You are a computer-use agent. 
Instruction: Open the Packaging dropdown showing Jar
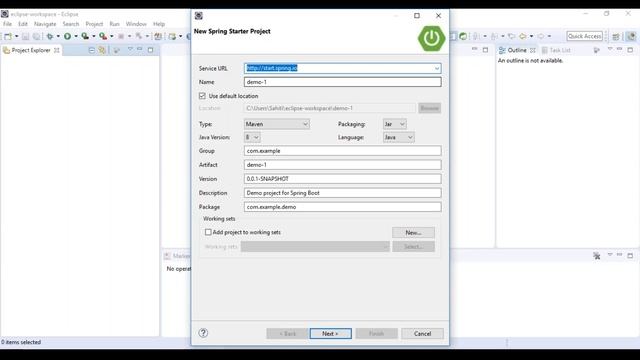click(394, 124)
